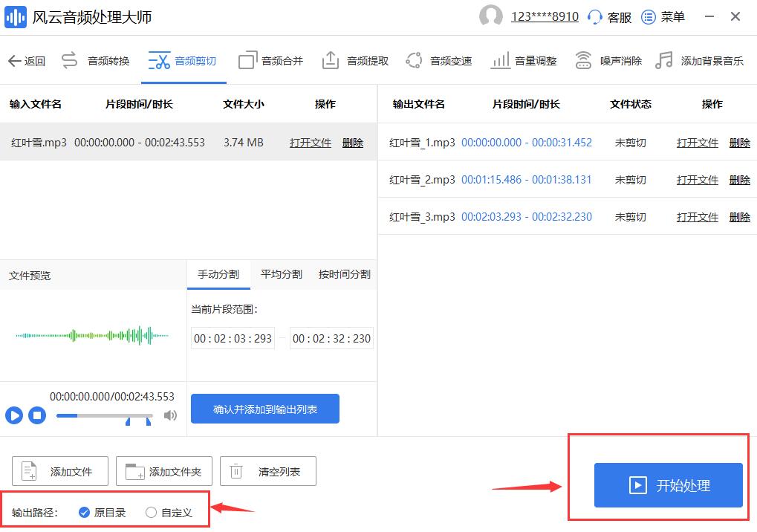The image size is (757, 532).
Task: Delete 红叶雪_3.mp3 using its 删除 link
Action: pyautogui.click(x=740, y=216)
